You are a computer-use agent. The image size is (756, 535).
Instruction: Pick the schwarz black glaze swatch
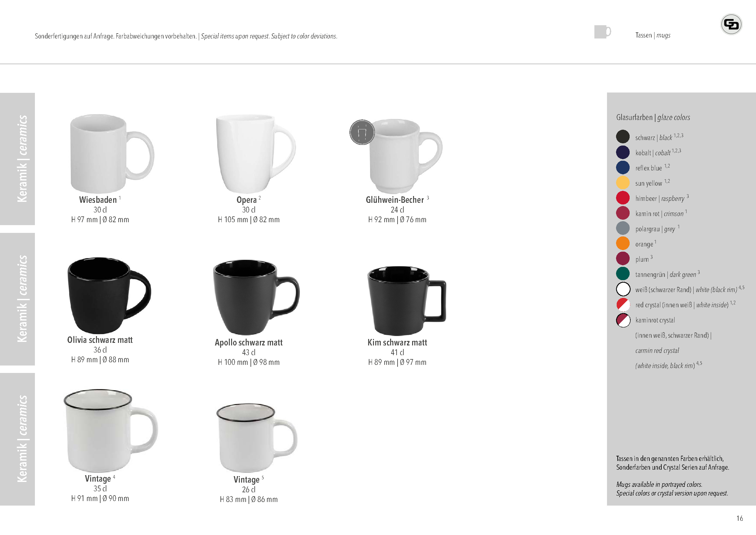(623, 137)
